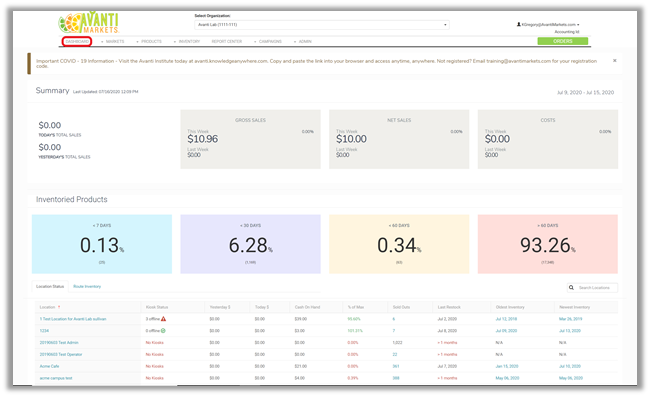Viewport: 650px width, 397px height.
Task: Click the % of Max column header
Action: click(x=356, y=307)
